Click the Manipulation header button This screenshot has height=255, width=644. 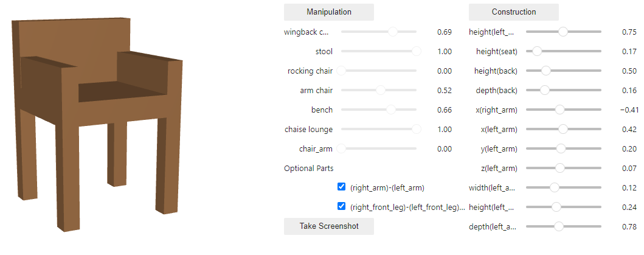(x=328, y=12)
